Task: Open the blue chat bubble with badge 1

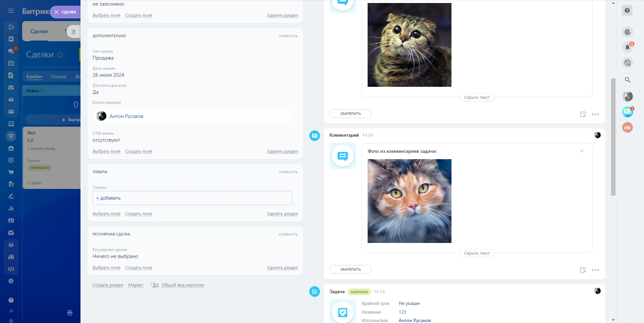Action: click(628, 112)
